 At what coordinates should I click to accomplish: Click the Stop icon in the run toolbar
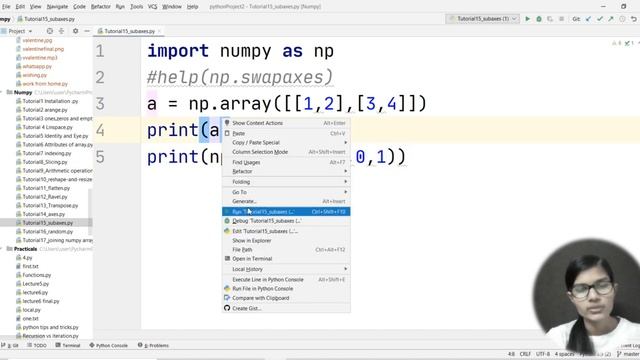coord(561,19)
